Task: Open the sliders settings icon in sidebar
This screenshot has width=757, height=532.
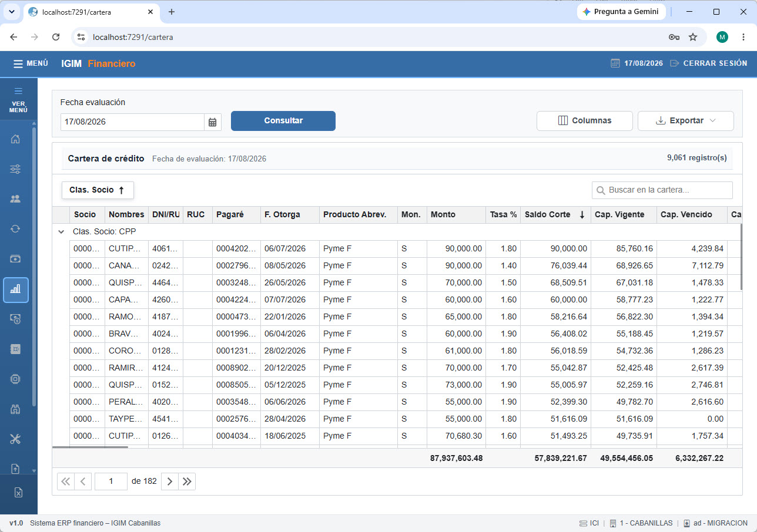Action: (x=16, y=169)
